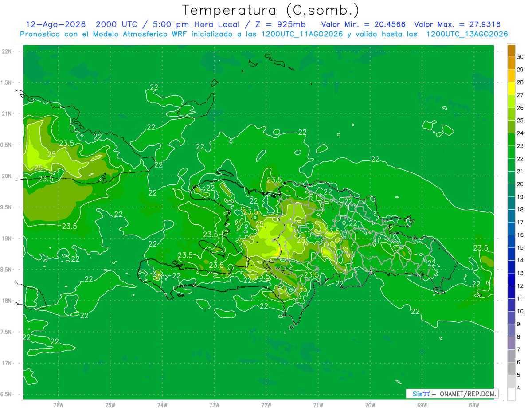Click the "18N" latitude axis label
Screen dimensions: 532x411
click(8, 301)
